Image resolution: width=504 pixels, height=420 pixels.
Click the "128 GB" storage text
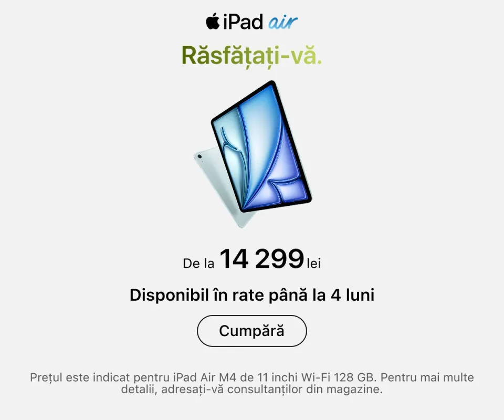point(354,377)
